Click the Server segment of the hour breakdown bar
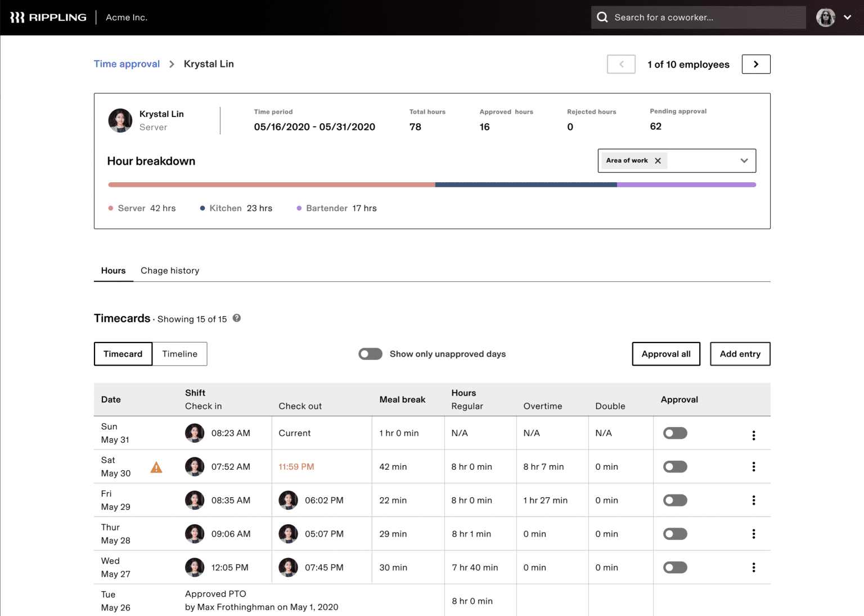 pyautogui.click(x=270, y=184)
